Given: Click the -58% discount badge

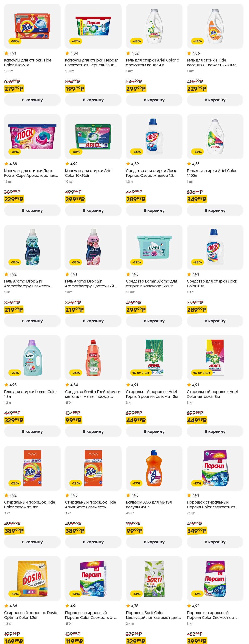Looking at the screenshot, I should (15, 41).
